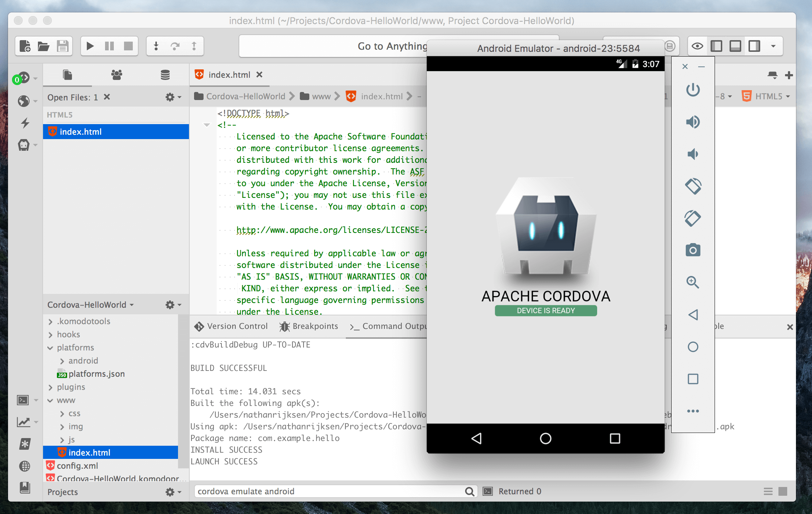Collapse the www folder

[50, 400]
